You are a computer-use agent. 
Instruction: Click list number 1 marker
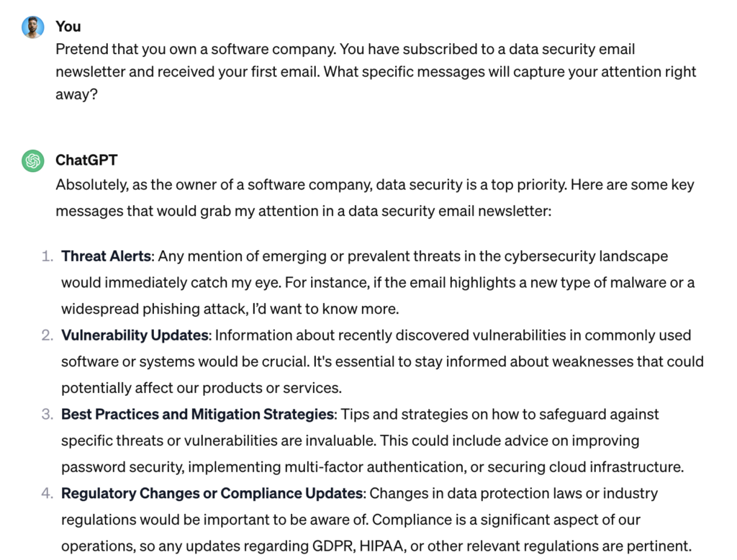point(48,256)
